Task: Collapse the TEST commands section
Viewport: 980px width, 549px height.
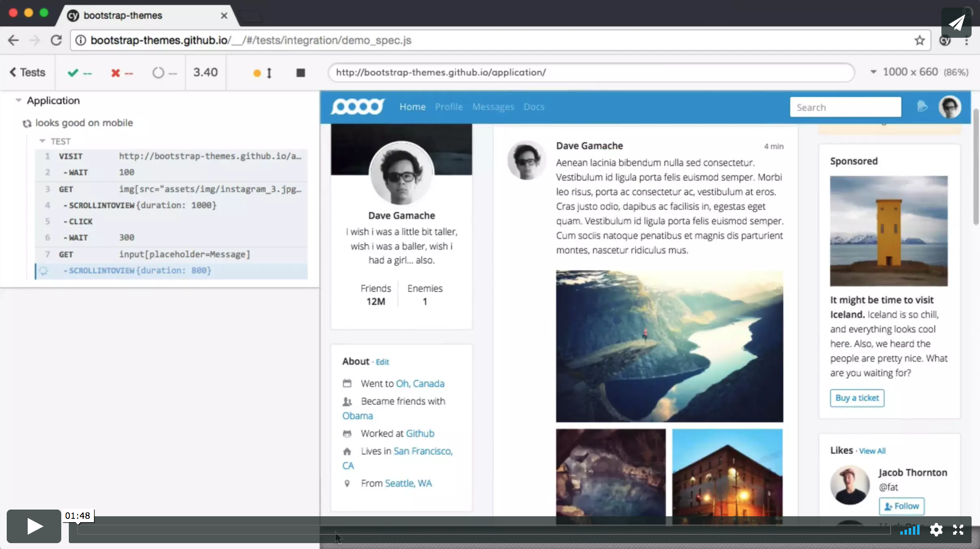Action: click(42, 141)
